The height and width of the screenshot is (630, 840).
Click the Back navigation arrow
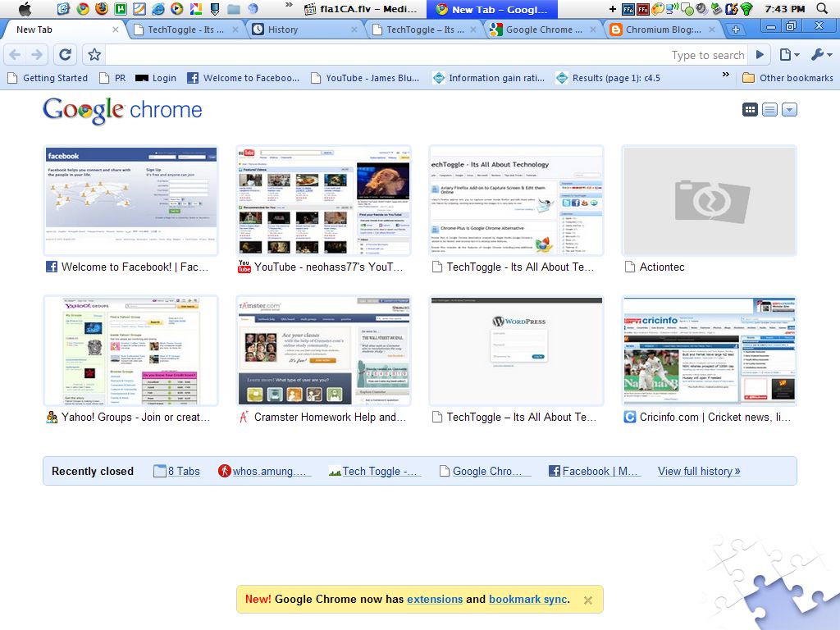pos(15,55)
